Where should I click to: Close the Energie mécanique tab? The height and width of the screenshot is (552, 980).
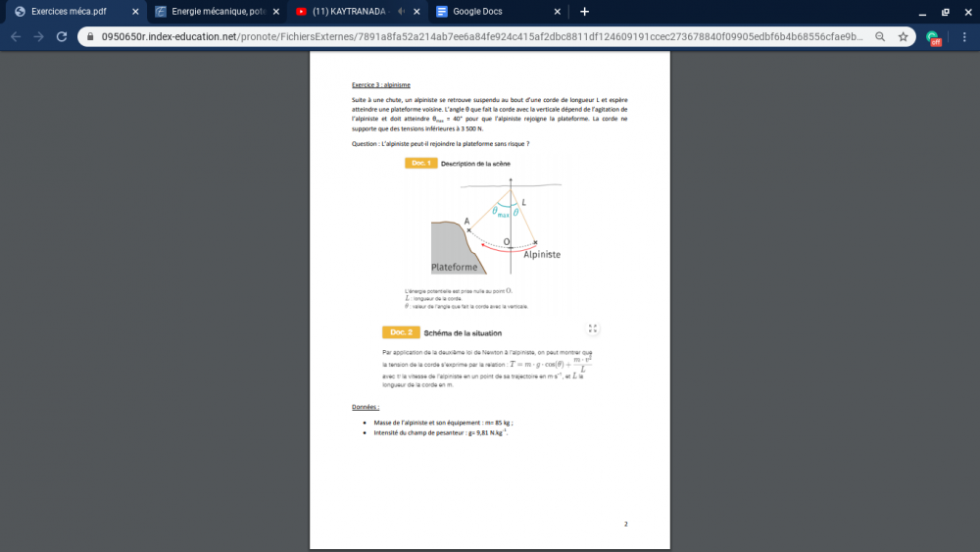pos(276,11)
